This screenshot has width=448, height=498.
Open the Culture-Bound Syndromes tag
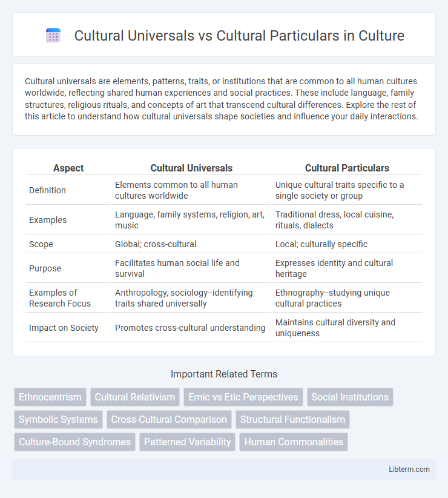coord(75,442)
